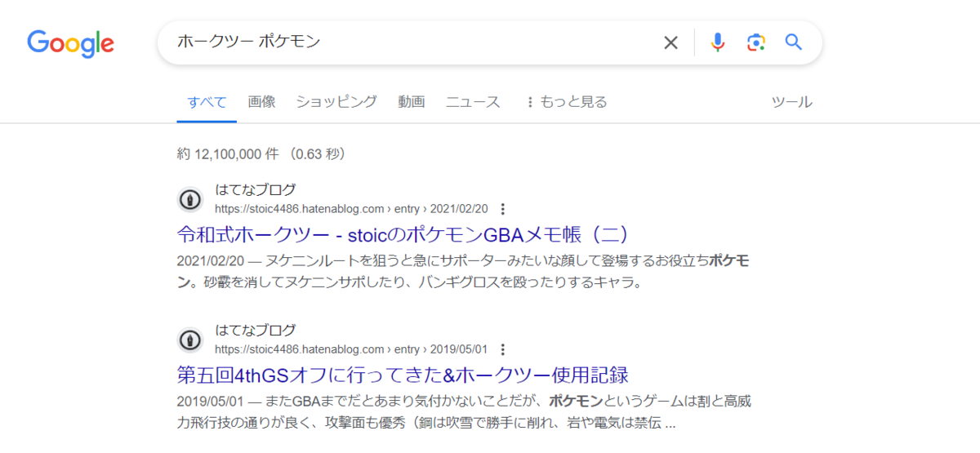Image resolution: width=980 pixels, height=453 pixels.
Task: Clear the search box with the X icon
Action: (670, 42)
